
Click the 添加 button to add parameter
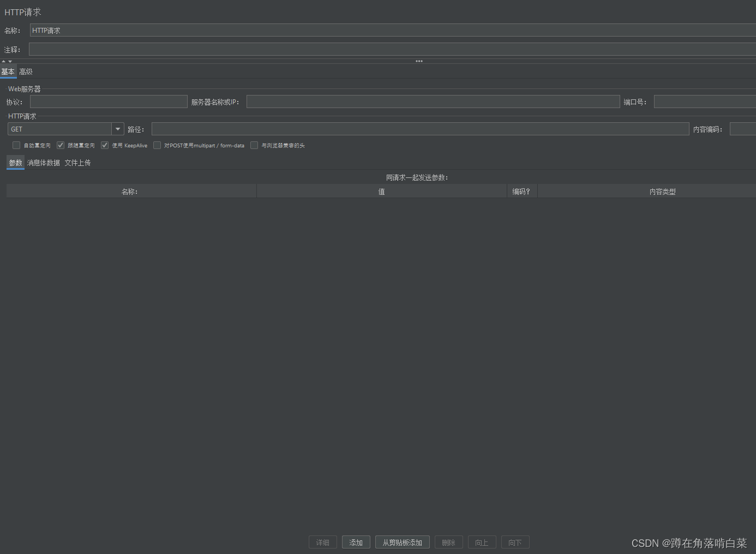coord(356,543)
